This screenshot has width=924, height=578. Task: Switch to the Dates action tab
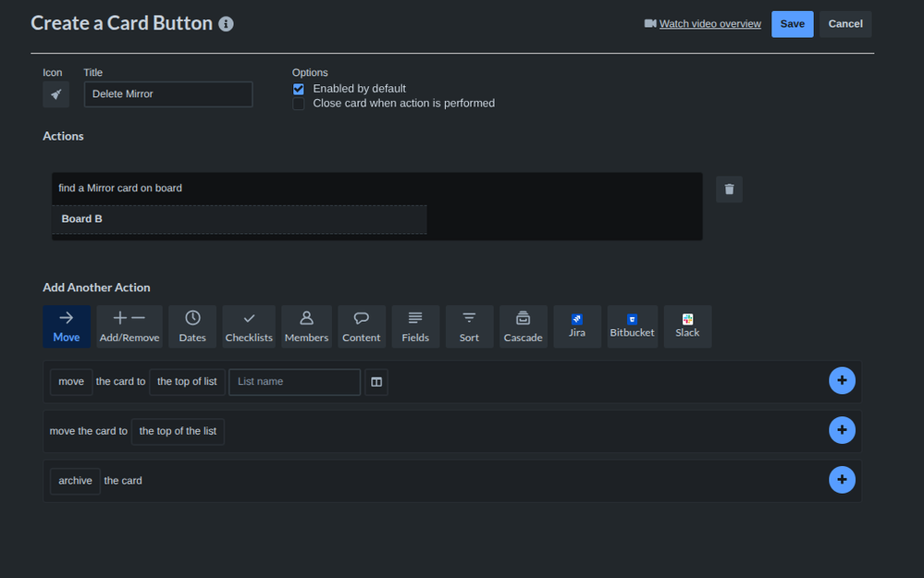point(191,326)
